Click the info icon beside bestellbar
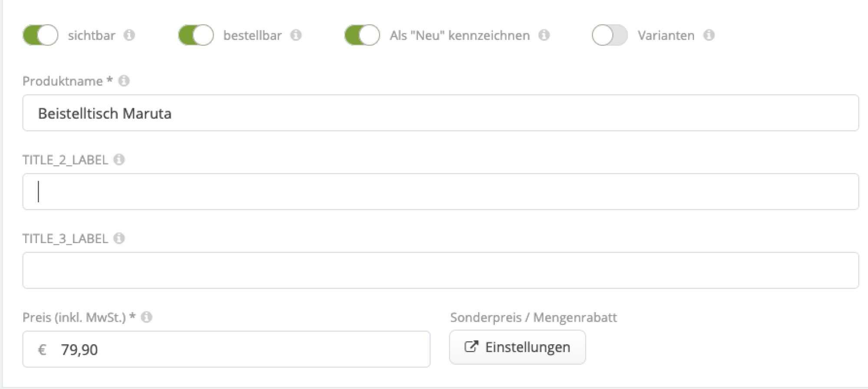The image size is (868, 389). coord(297,36)
